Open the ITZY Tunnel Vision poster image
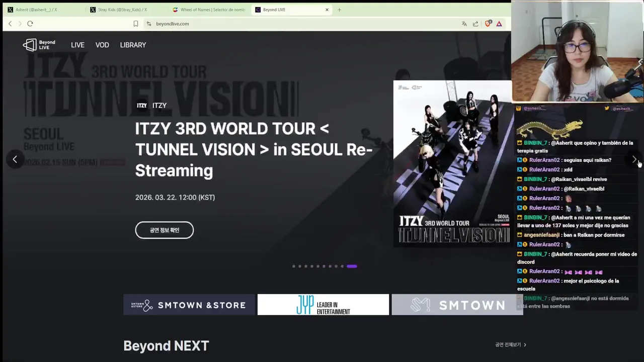This screenshot has width=644, height=362. 452,163
